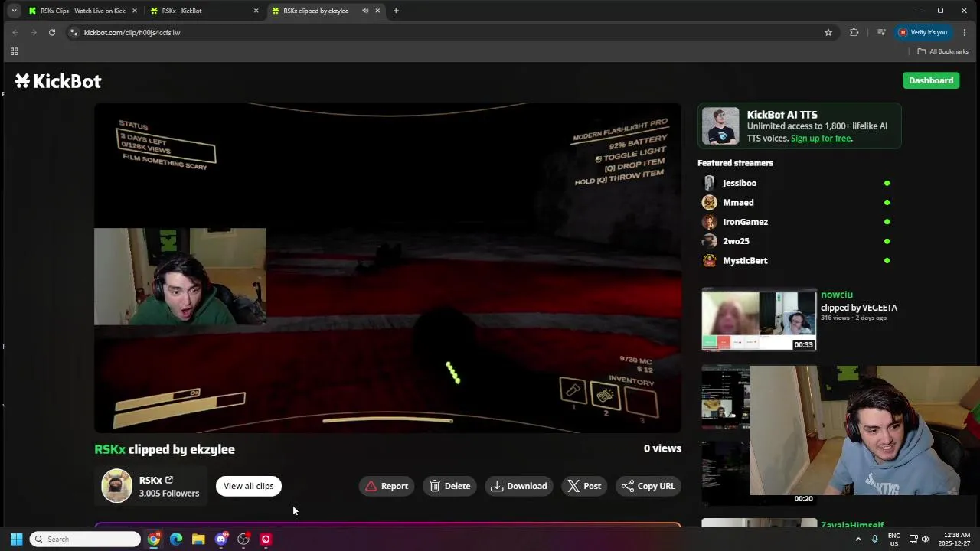Image resolution: width=980 pixels, height=551 pixels.
Task: Copy the clip URL
Action: click(648, 486)
